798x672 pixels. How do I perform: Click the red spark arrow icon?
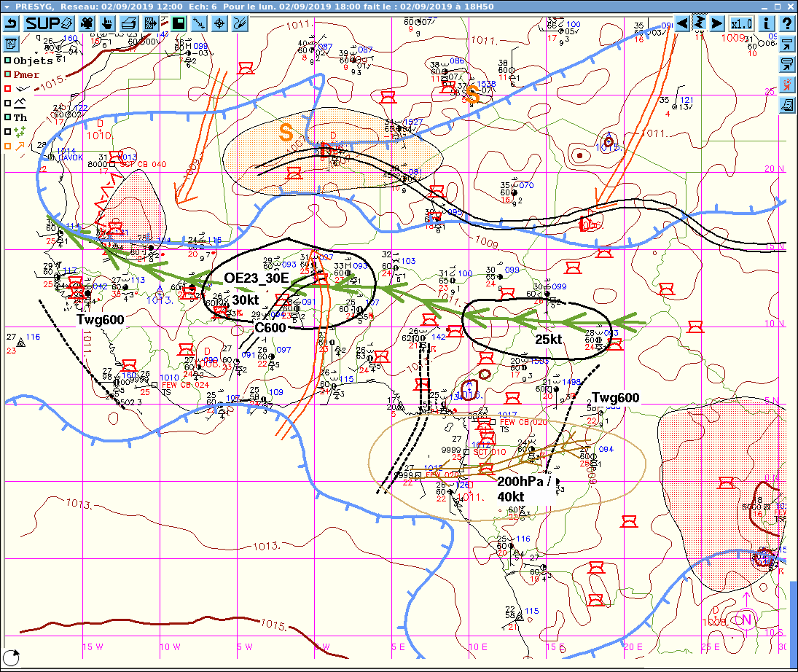coord(787,85)
